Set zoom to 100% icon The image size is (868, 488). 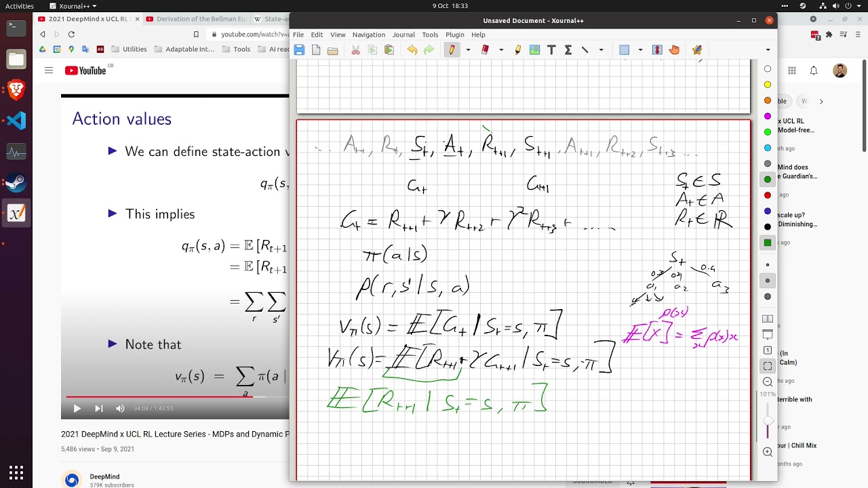click(768, 350)
